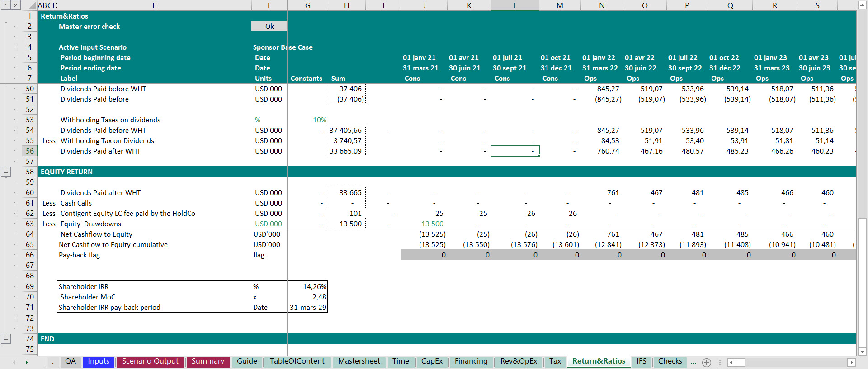
Task: Switch to the Summary sheet tab
Action: point(208,361)
